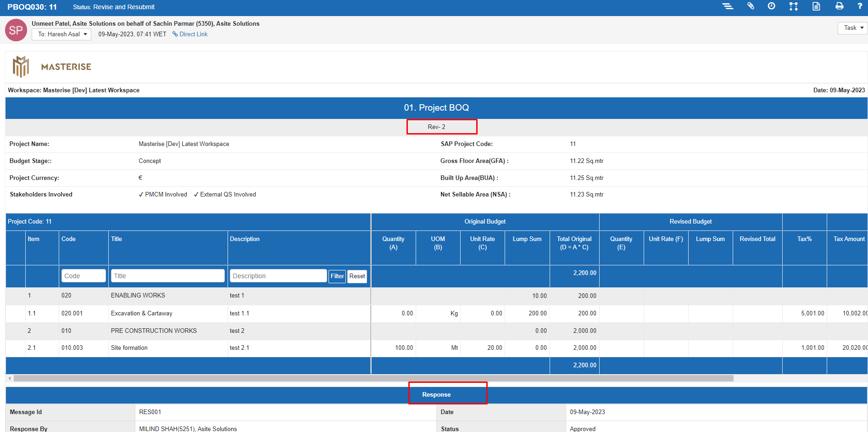Select the ENABLING WORKS row title
Image resolution: width=868 pixels, height=432 pixels.
(138, 296)
